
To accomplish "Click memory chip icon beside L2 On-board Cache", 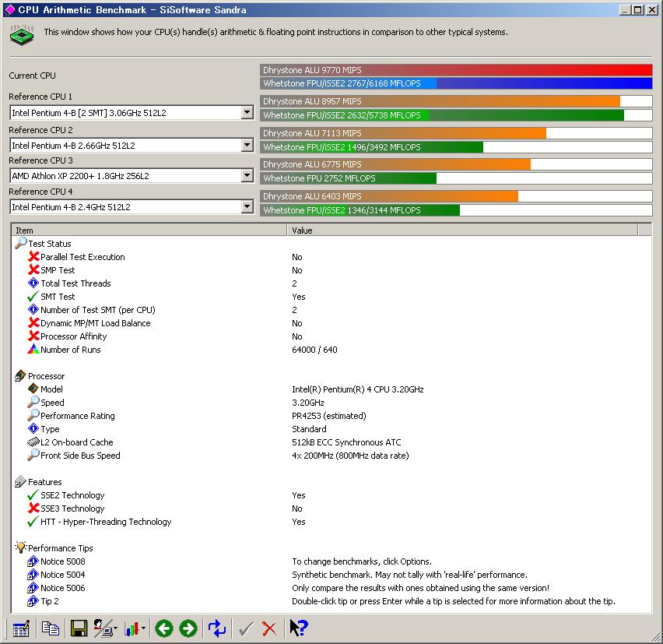I will coord(33,442).
